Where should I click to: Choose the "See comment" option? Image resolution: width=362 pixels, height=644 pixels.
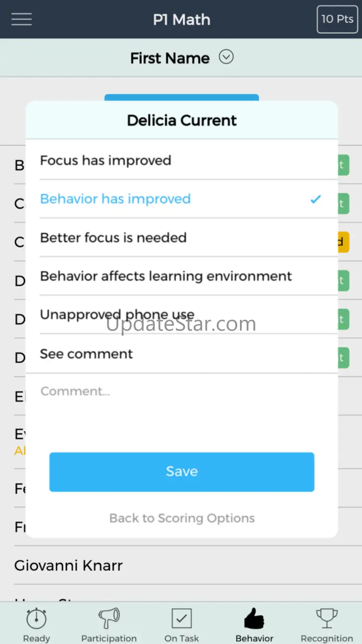pyautogui.click(x=86, y=354)
